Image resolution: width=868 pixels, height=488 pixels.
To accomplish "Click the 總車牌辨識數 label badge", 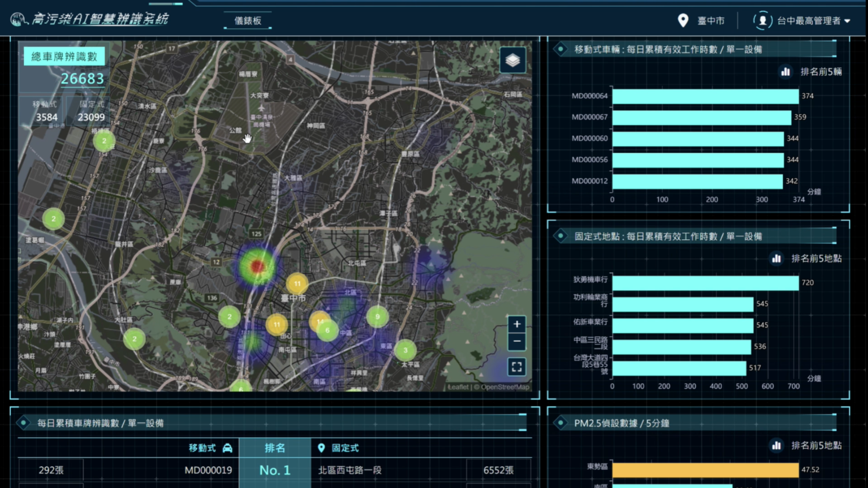I will pyautogui.click(x=64, y=56).
